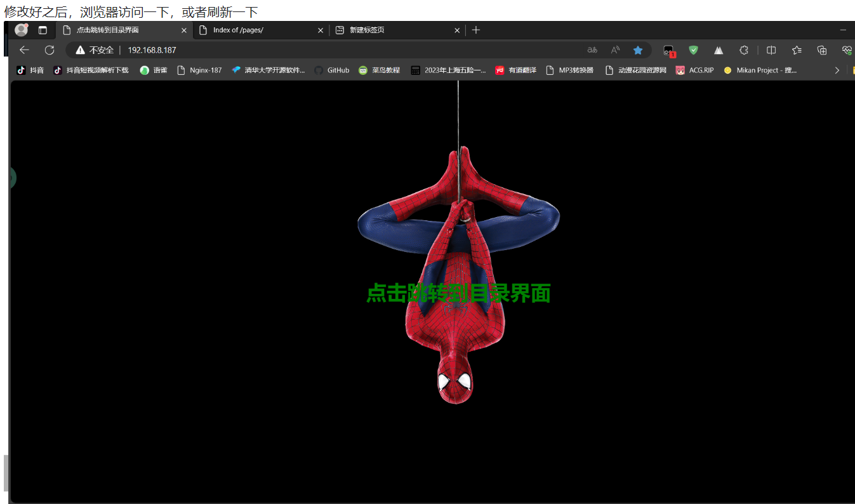Open the browser profile avatar

(x=22, y=30)
